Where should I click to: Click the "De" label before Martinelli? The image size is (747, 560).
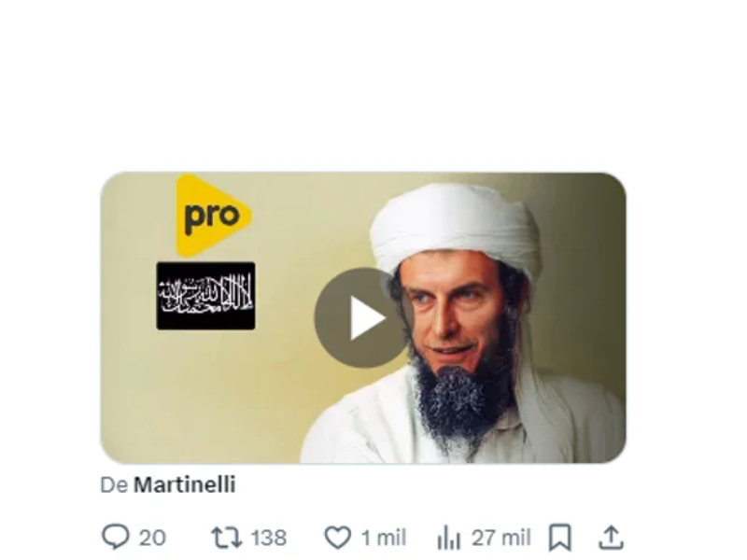pyautogui.click(x=114, y=484)
